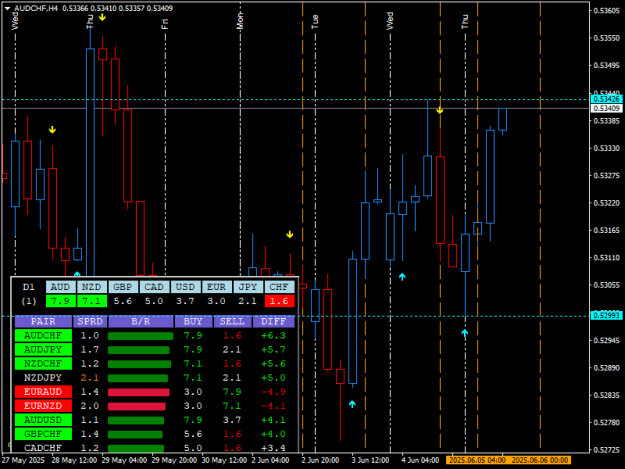The image size is (625, 469).
Task: Click the AUD strength value 7.9 cell
Action: coord(60,301)
